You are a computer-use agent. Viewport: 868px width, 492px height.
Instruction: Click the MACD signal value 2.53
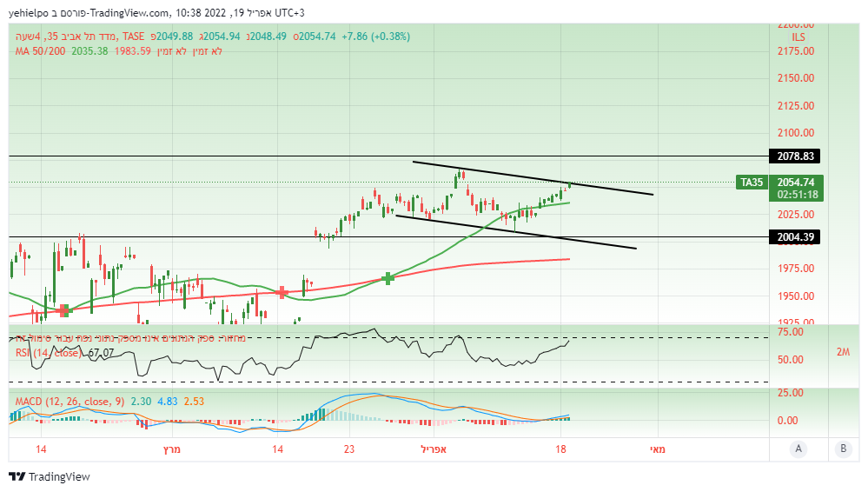(x=194, y=401)
